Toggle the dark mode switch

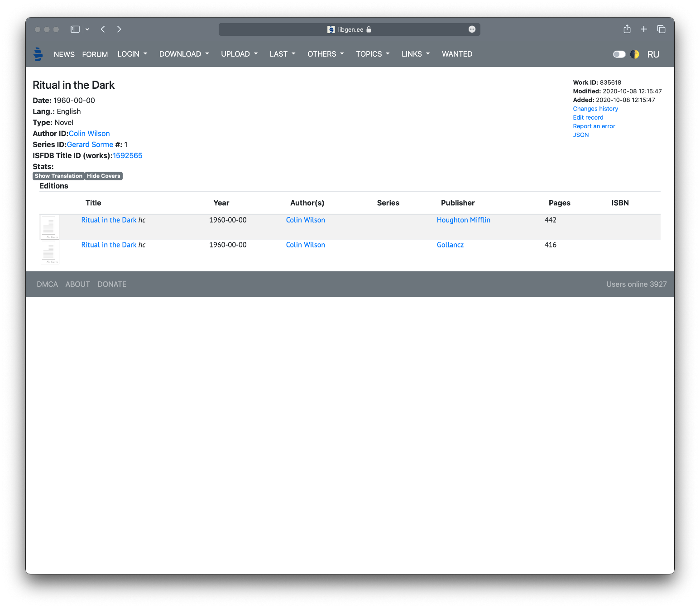pyautogui.click(x=619, y=54)
